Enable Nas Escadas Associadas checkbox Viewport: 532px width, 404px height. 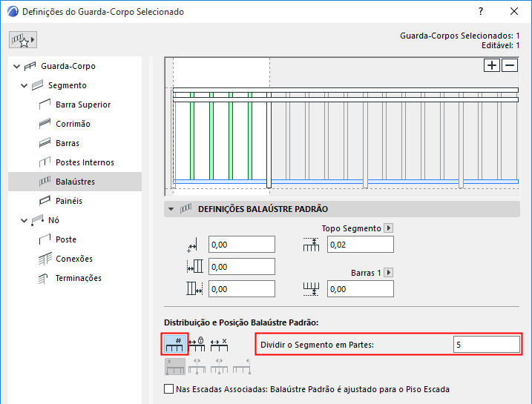(168, 388)
